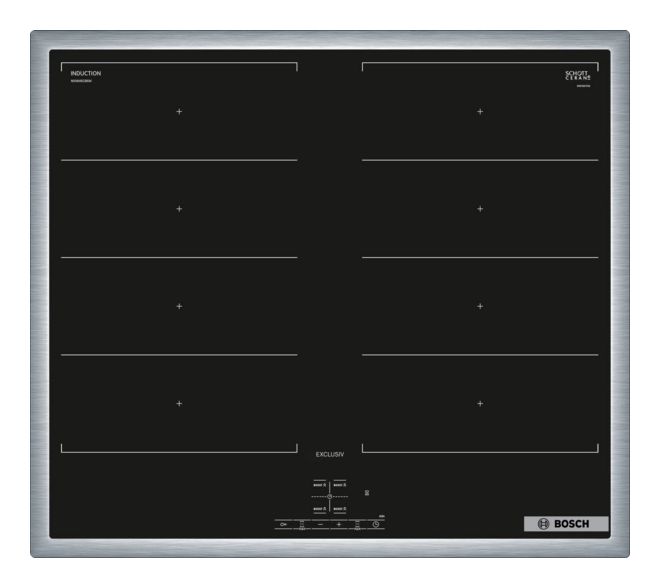Image resolution: width=660 pixels, height=588 pixels.
Task: Click the EXCLUSIV label text
Action: tap(330, 455)
